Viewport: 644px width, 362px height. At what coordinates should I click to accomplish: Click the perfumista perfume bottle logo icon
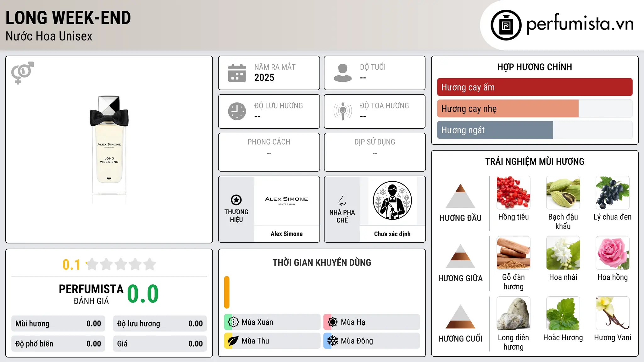click(506, 25)
